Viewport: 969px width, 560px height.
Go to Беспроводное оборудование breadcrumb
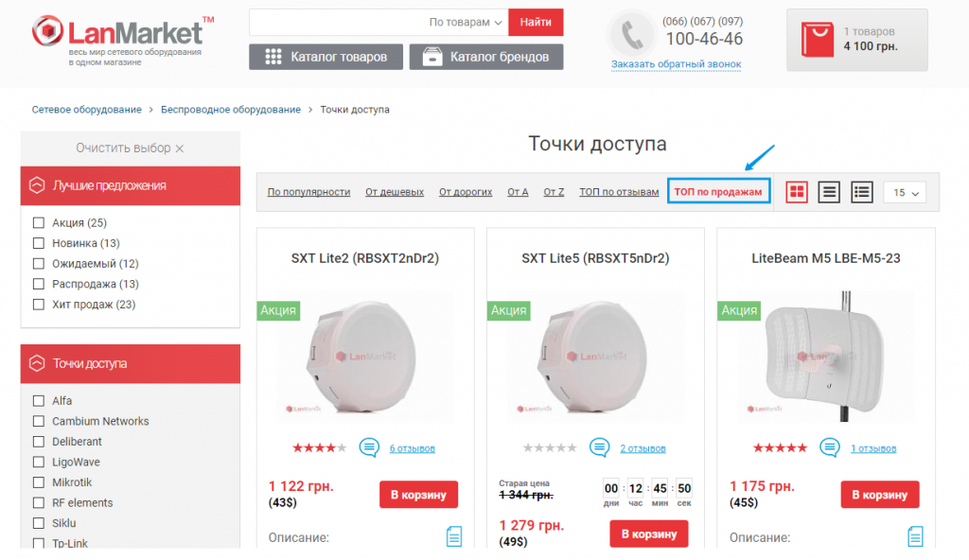click(x=231, y=110)
